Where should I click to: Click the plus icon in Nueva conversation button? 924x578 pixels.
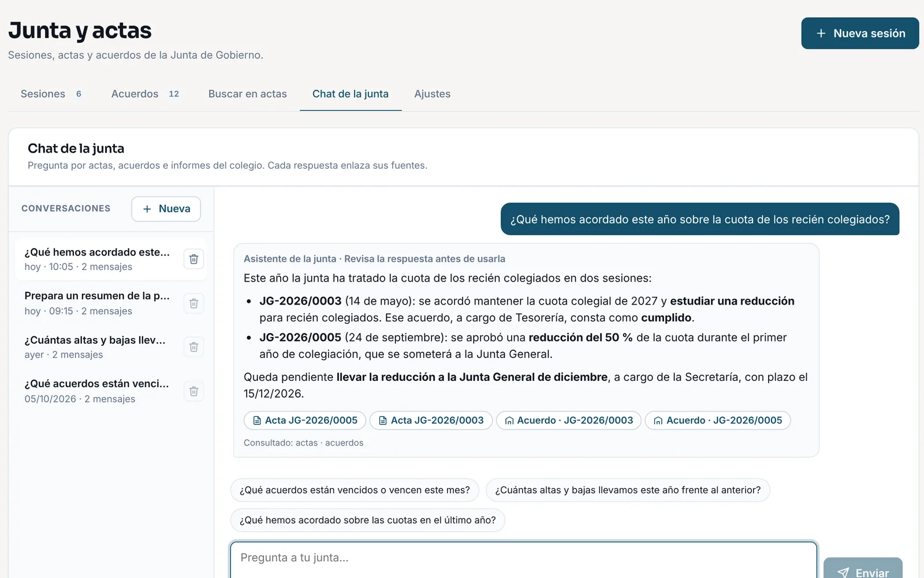point(147,209)
